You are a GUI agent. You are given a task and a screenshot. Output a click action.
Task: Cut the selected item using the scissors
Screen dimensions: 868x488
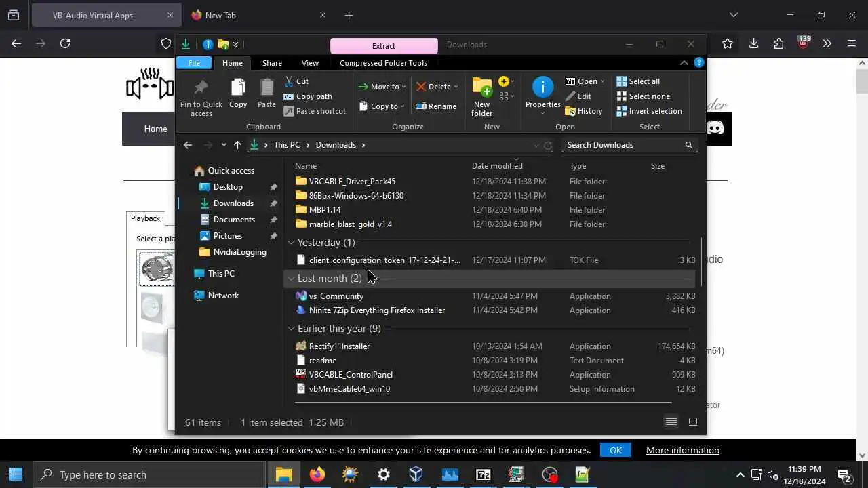click(296, 81)
